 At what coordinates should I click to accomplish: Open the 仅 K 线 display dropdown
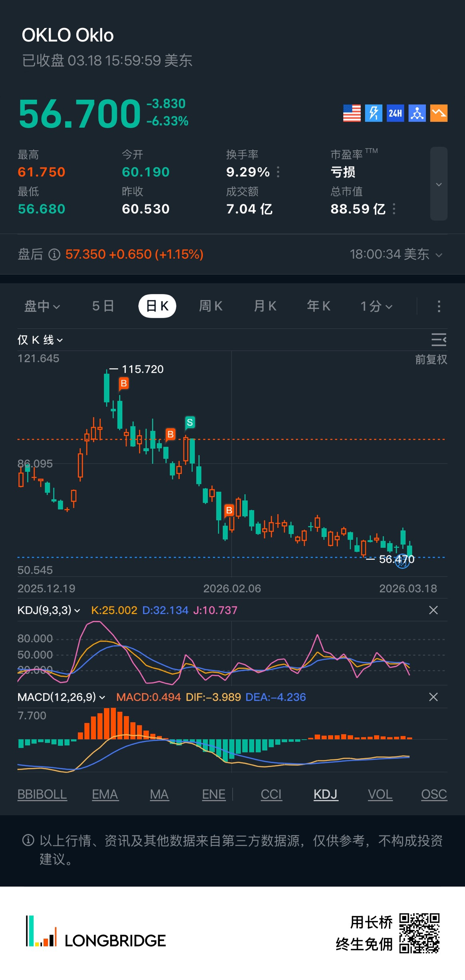(x=40, y=340)
